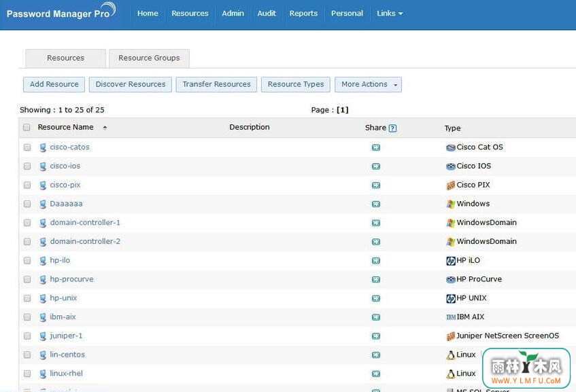Check the Daaaaaa row checkbox
576x392 pixels.
coord(27,204)
